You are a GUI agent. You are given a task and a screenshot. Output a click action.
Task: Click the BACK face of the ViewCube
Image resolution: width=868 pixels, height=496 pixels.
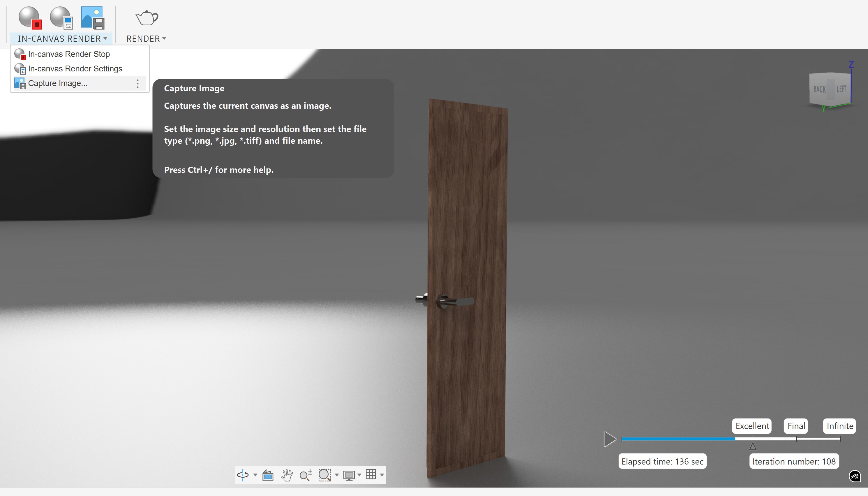(819, 89)
